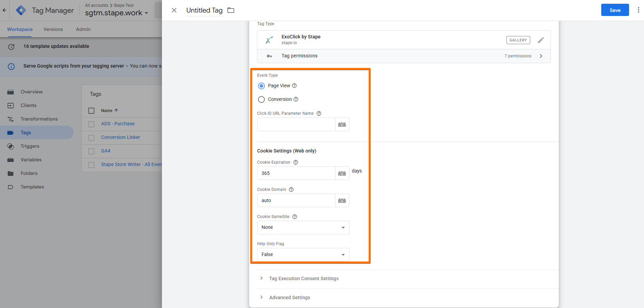Check the Stape Store Writer tag row
This screenshot has height=308, width=644.
tap(91, 165)
